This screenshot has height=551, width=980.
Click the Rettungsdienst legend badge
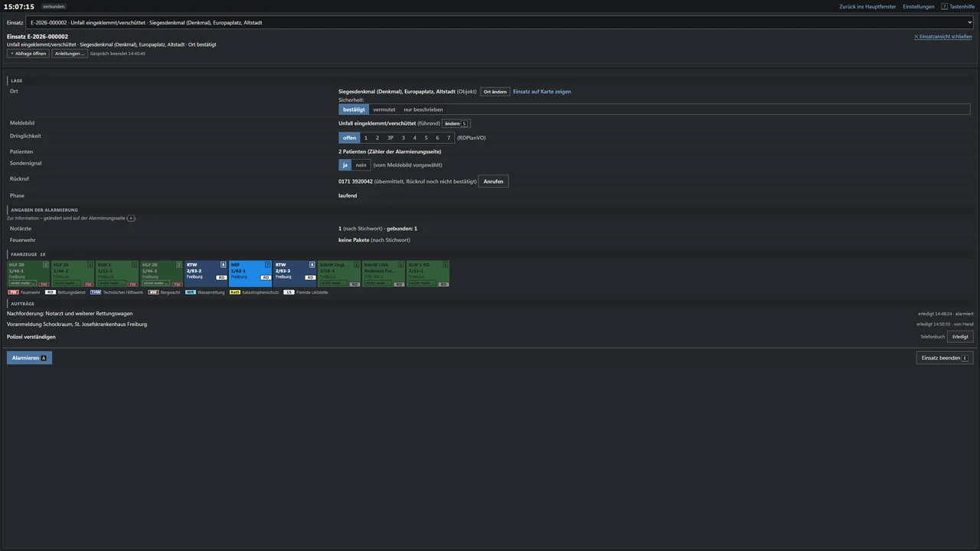click(x=51, y=292)
